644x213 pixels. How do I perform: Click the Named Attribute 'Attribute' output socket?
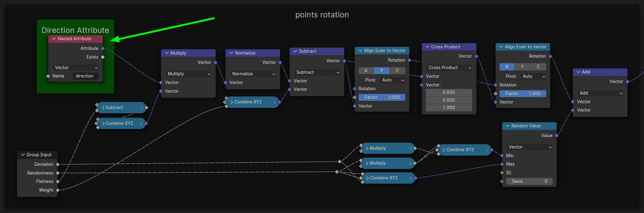[x=103, y=48]
